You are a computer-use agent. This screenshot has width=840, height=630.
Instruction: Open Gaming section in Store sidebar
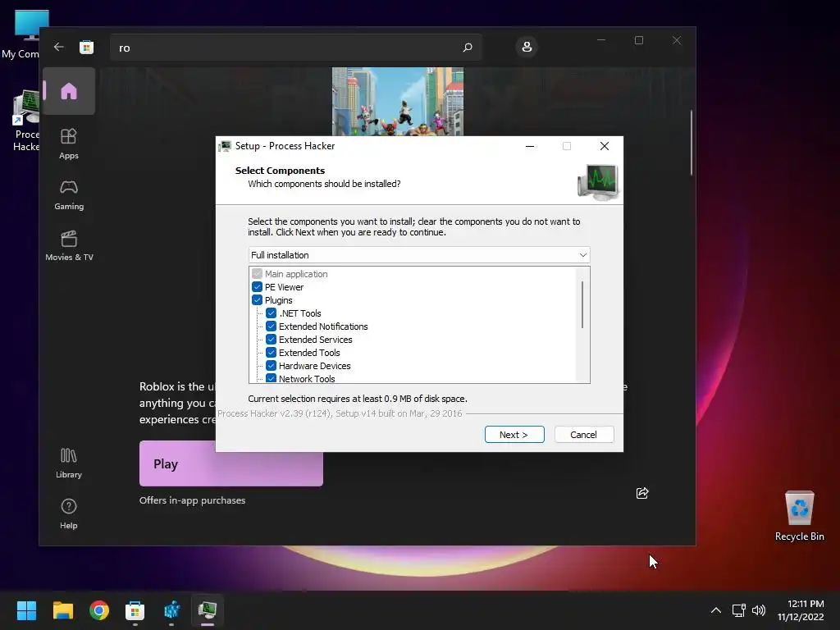pyautogui.click(x=69, y=194)
